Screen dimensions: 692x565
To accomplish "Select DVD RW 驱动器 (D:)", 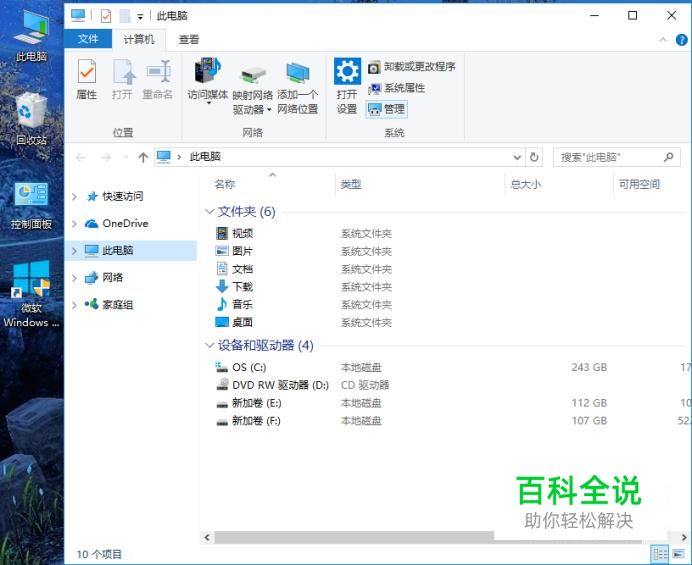I will (272, 385).
